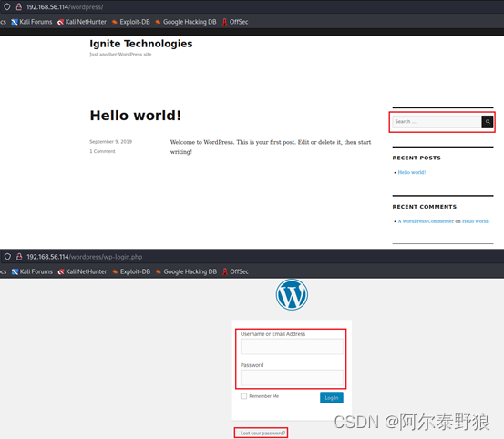Click the magnifier search submit button
The width and height of the screenshot is (504, 439).
click(x=488, y=122)
